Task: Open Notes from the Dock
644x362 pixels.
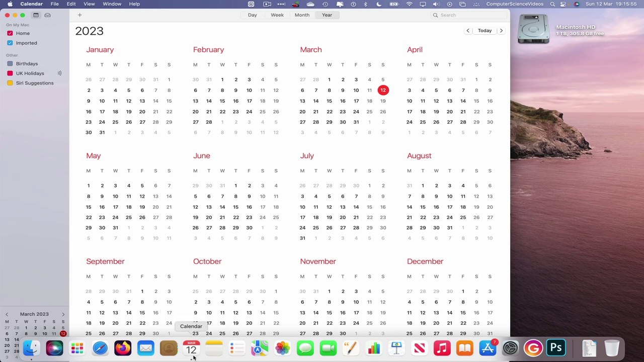Action: coord(214,348)
